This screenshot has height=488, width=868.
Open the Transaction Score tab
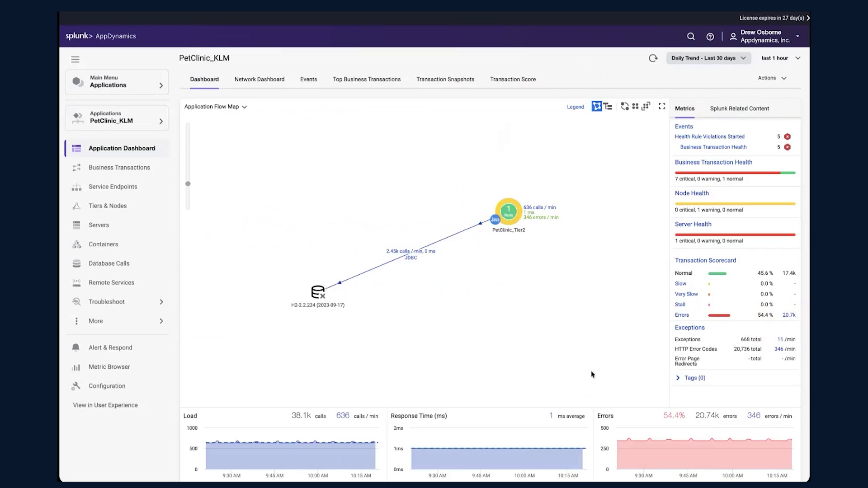pos(513,79)
